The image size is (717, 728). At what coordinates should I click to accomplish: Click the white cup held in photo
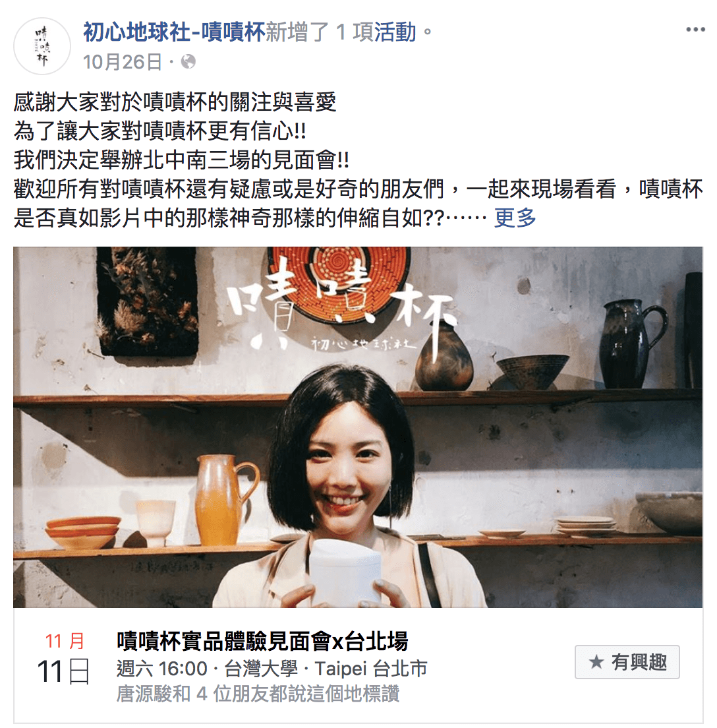[345, 572]
